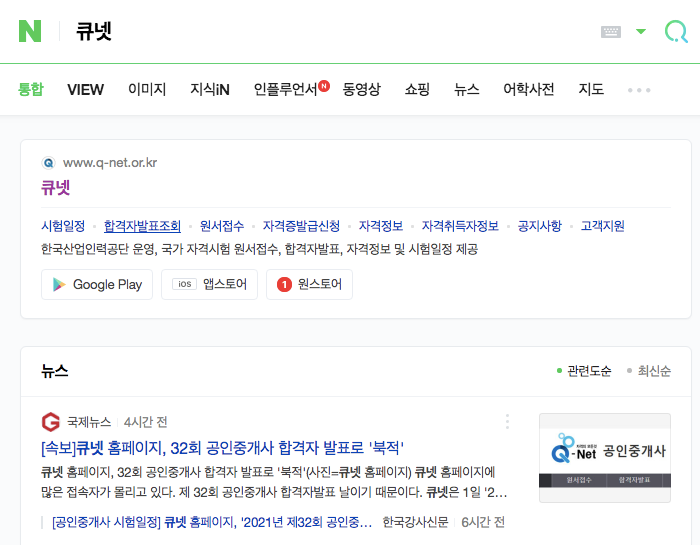Expand more tabs with three dots

point(639,90)
